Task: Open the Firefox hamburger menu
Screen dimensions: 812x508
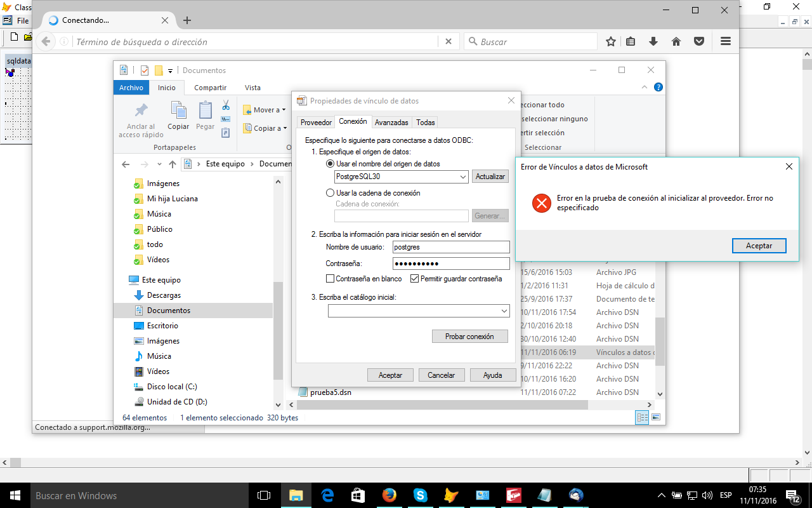Action: click(726, 42)
